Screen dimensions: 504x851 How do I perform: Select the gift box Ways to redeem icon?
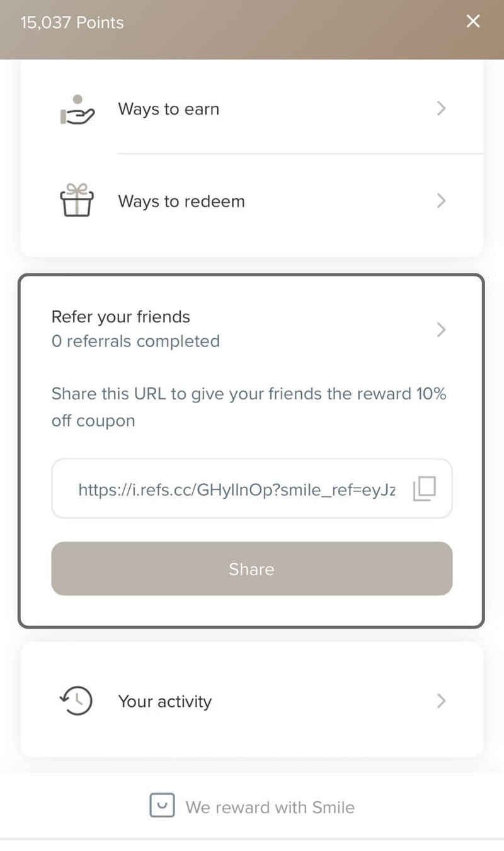point(76,201)
